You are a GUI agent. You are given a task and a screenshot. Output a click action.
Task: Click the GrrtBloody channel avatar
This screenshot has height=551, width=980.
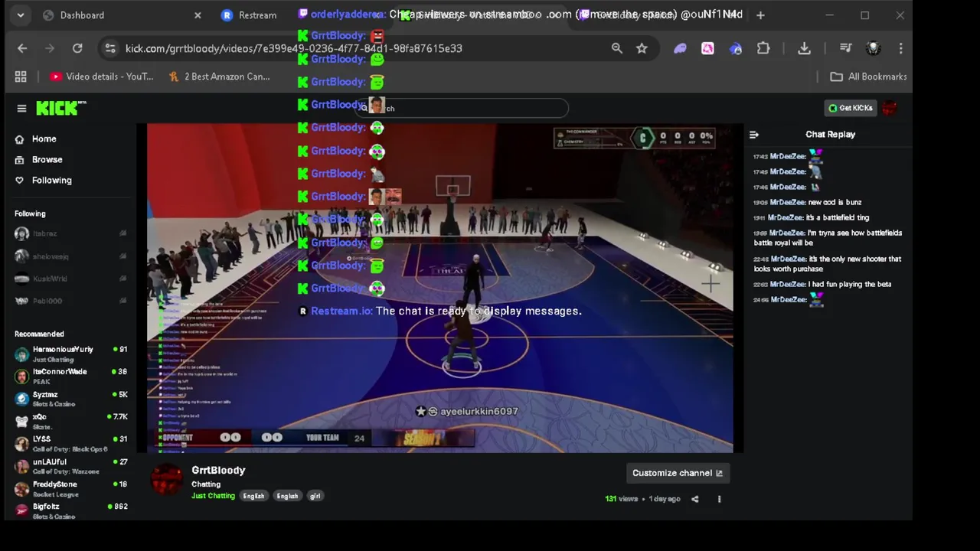[167, 481]
